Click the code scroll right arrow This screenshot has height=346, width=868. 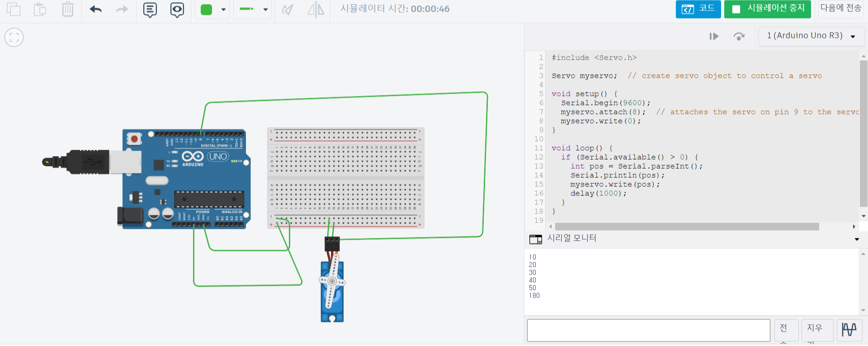[854, 227]
